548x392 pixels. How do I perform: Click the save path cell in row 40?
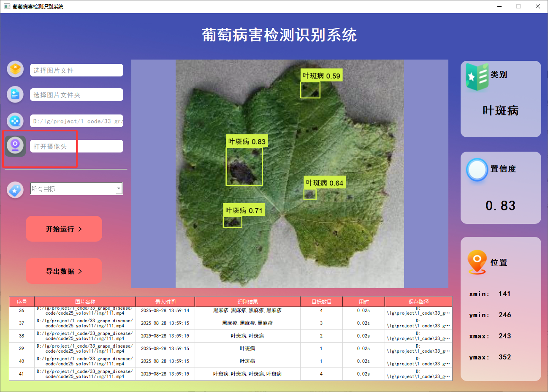[x=418, y=361]
